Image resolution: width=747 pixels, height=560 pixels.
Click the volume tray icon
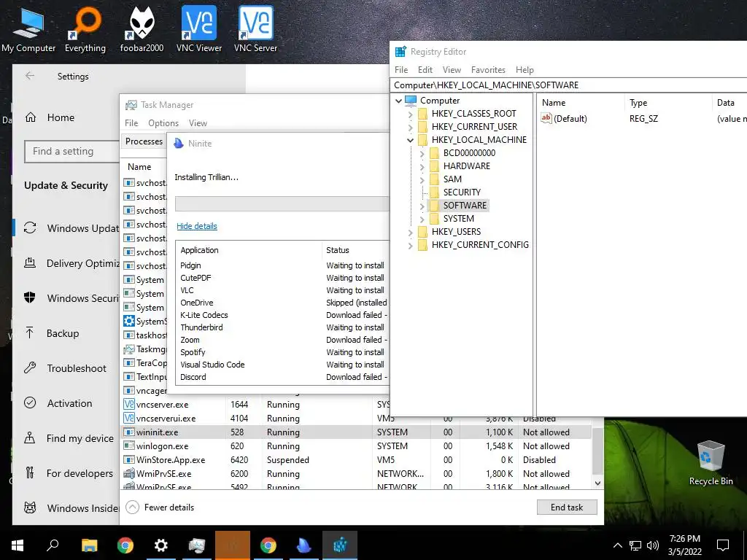point(653,545)
